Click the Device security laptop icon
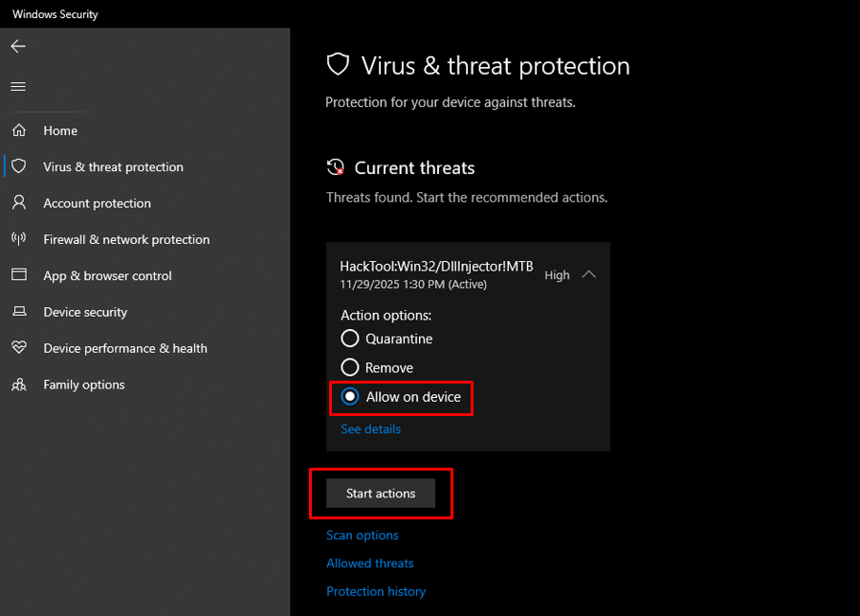860x616 pixels. (x=19, y=311)
